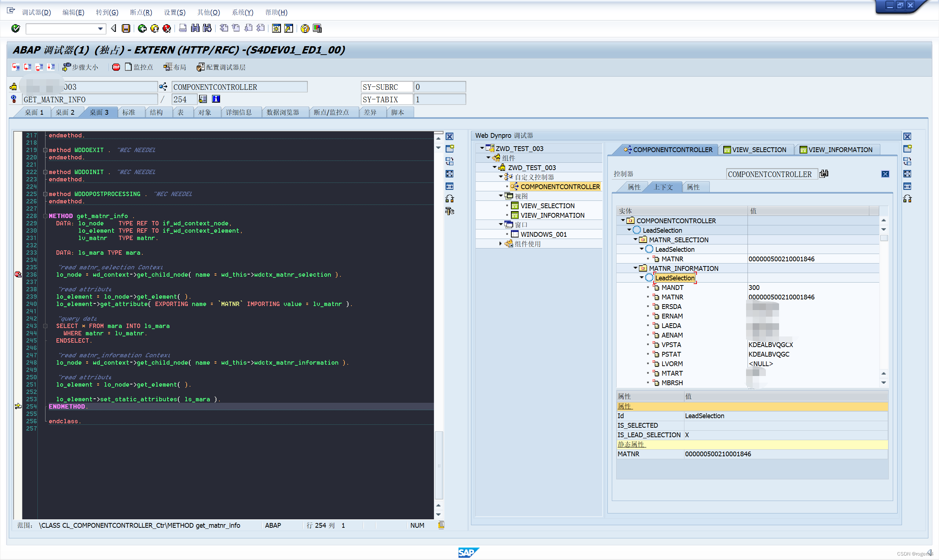Collapse the 窗口 windows node
The height and width of the screenshot is (560, 939).
501,224
